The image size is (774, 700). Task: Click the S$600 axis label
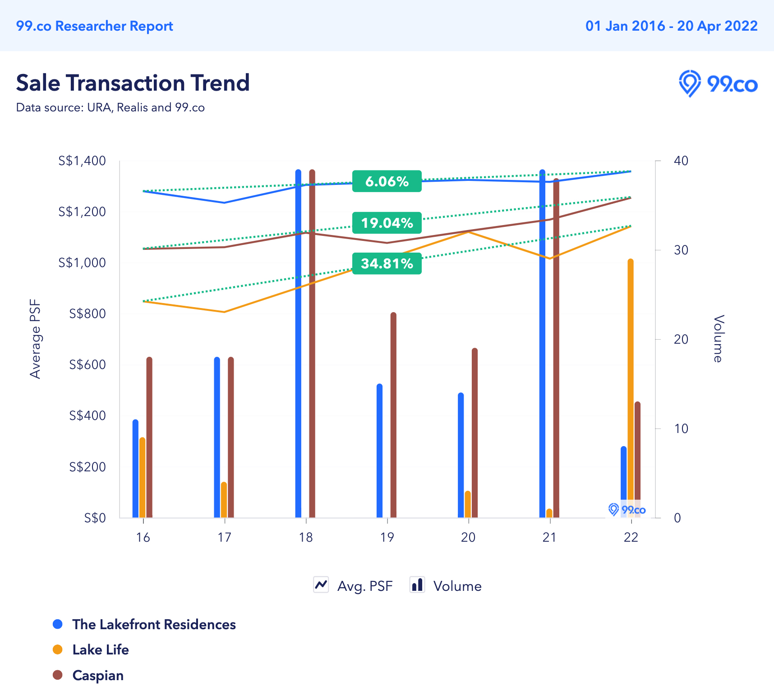[x=88, y=364]
